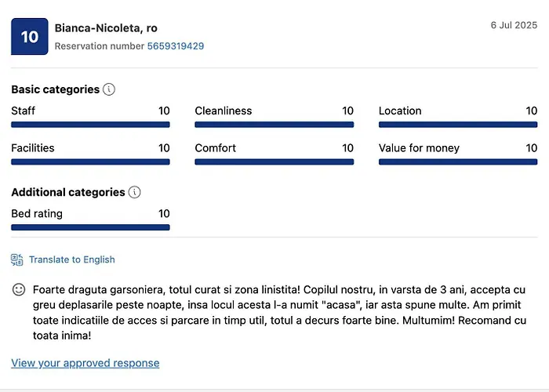Viewport: 549px width, 392px height.
Task: Click the Additional categories info icon
Action: [135, 192]
